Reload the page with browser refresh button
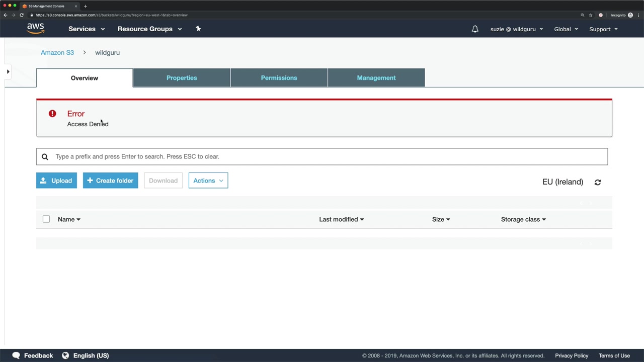The height and width of the screenshot is (362, 644). [22, 15]
